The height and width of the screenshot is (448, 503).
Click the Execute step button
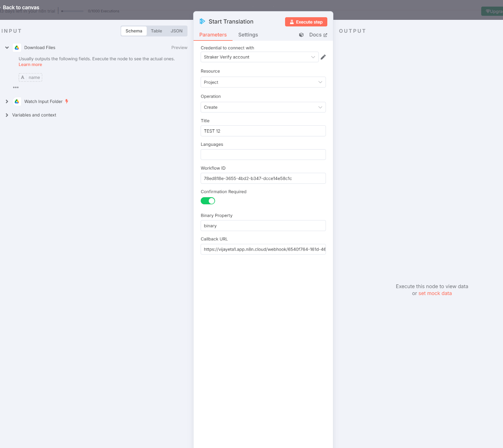pos(306,22)
